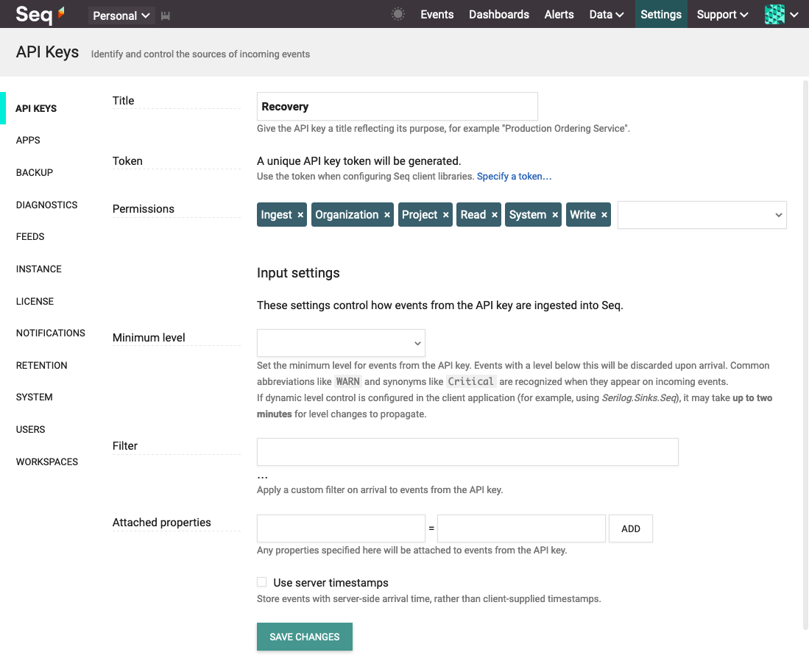The height and width of the screenshot is (672, 809).
Task: Select API KEYS in sidebar
Action: click(36, 108)
